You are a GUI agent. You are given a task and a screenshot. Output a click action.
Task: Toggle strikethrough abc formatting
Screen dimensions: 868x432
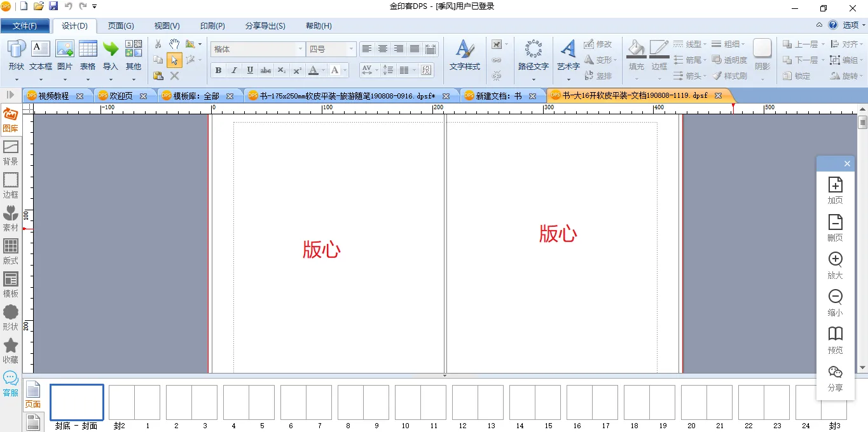coord(266,70)
